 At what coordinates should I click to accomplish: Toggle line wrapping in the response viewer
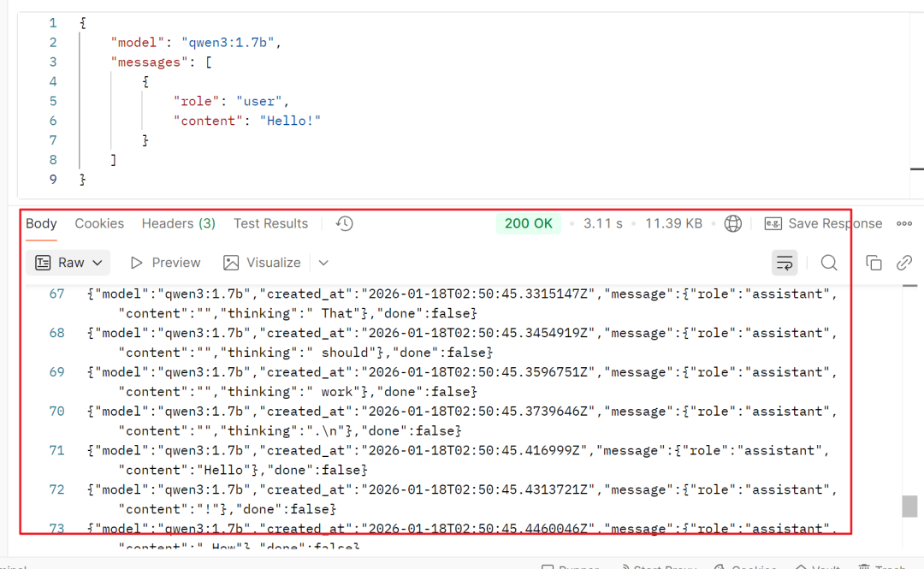pos(785,263)
